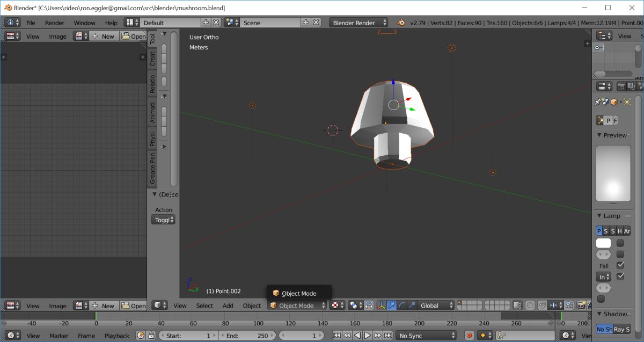The width and height of the screenshot is (644, 342).
Task: Enable the translate manipulator arrow
Action: click(x=392, y=305)
